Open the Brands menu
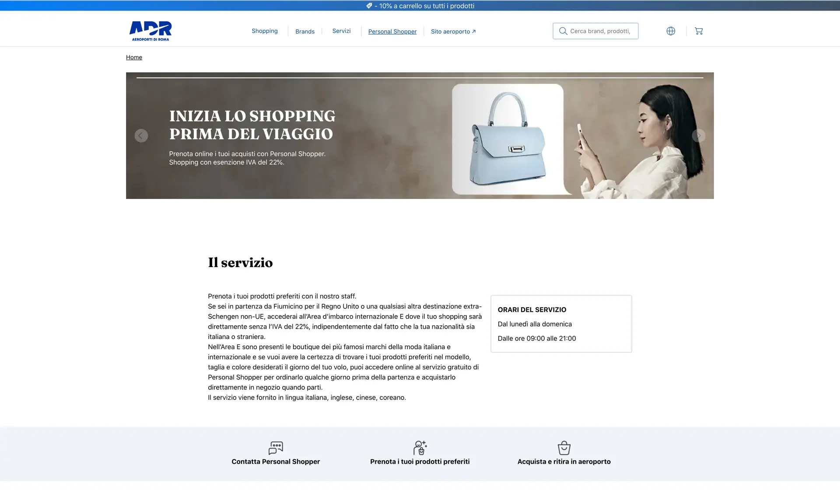This screenshot has width=840, height=504. tap(305, 31)
